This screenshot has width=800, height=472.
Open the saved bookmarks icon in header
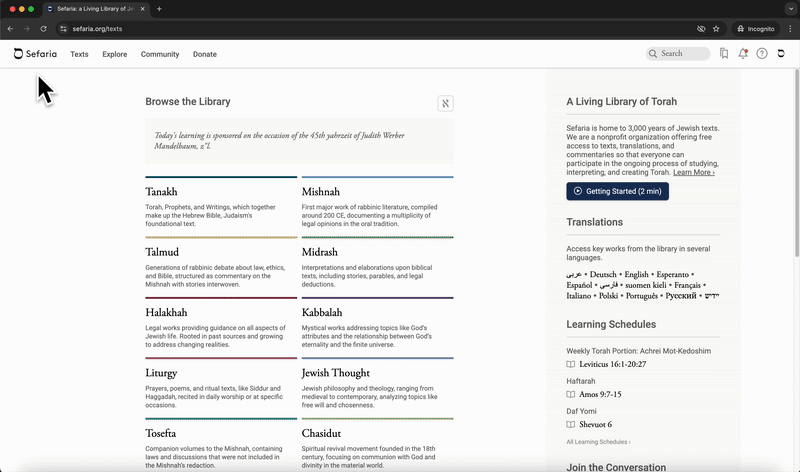point(724,54)
